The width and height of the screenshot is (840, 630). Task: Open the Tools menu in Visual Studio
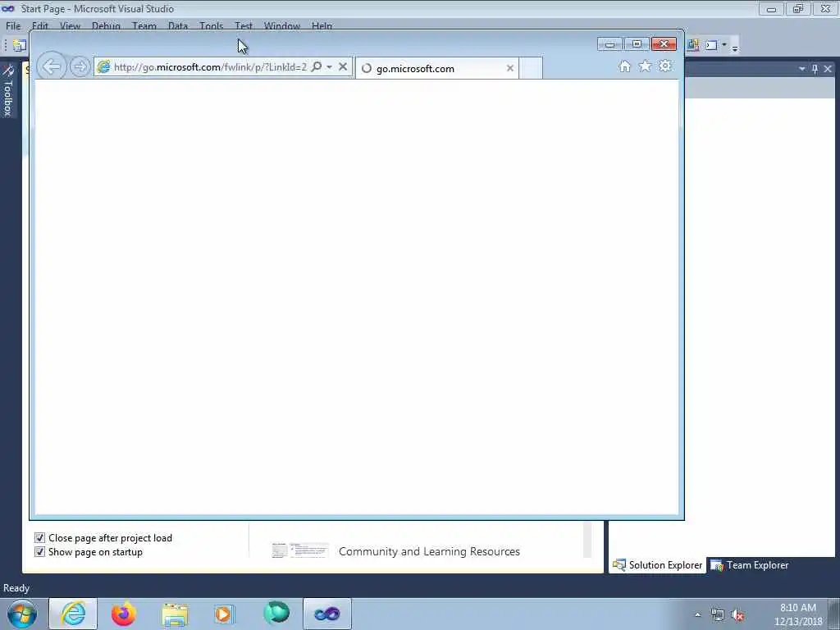(211, 25)
